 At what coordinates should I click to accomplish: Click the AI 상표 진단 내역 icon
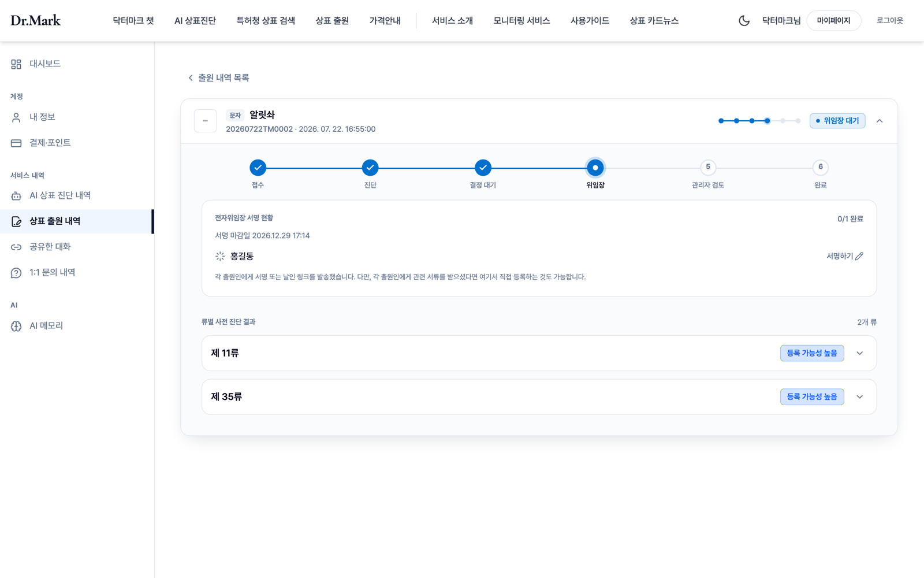16,196
